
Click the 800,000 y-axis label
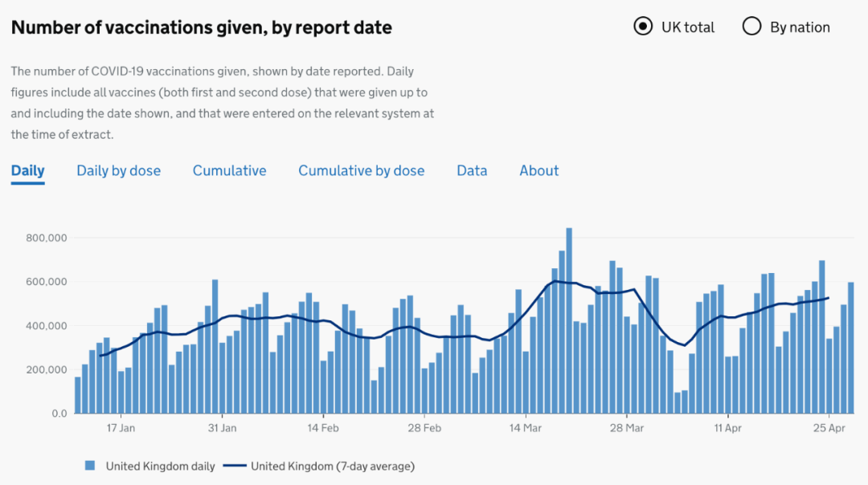[47, 238]
